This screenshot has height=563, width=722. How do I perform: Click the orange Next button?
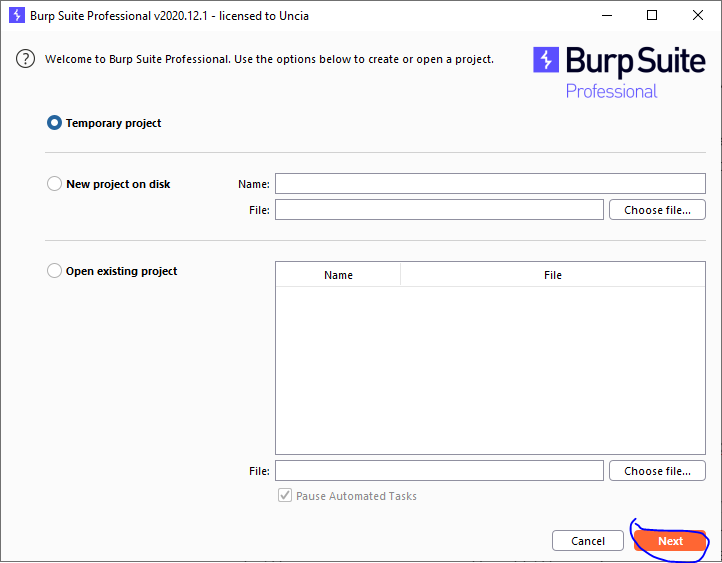pos(670,540)
